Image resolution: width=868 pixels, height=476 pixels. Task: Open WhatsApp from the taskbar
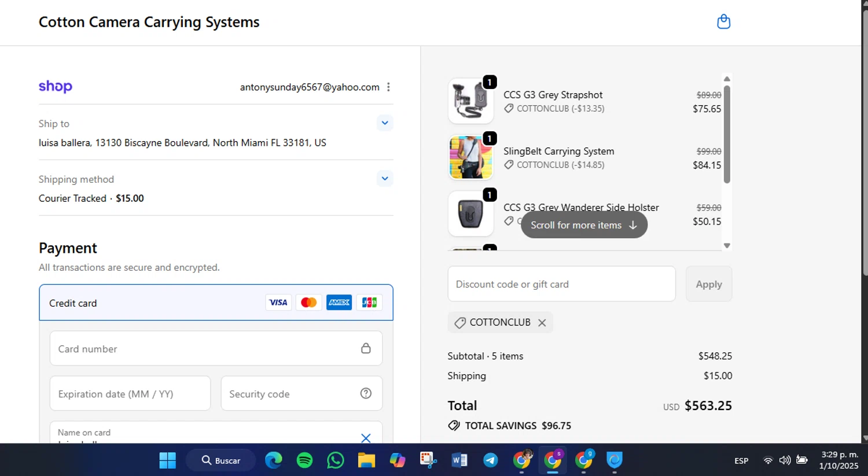pos(336,460)
